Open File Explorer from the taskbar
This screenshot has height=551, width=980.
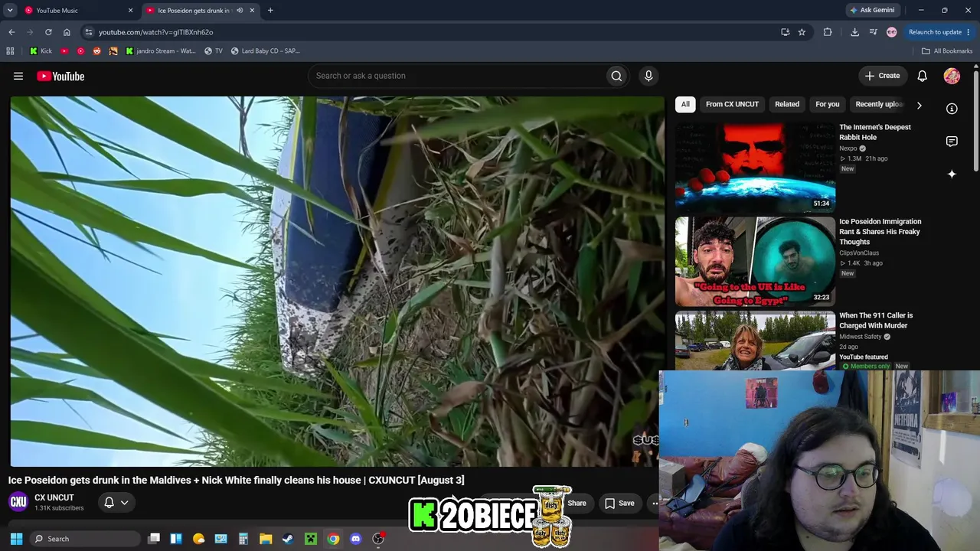266,539
